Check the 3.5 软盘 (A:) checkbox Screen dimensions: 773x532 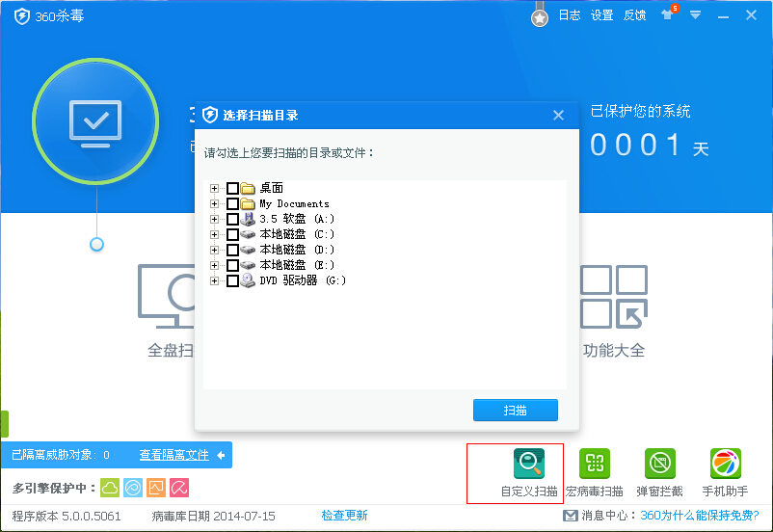(232, 219)
